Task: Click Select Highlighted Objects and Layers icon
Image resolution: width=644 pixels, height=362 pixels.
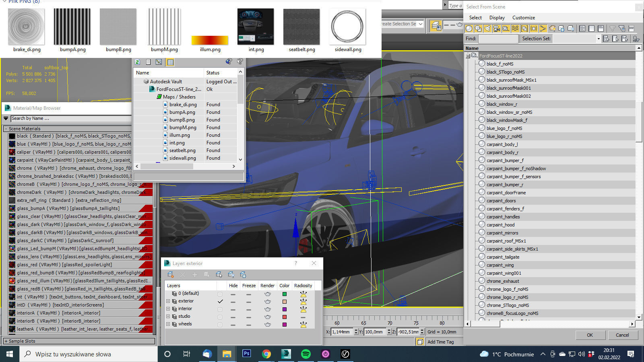Action: 219,275
